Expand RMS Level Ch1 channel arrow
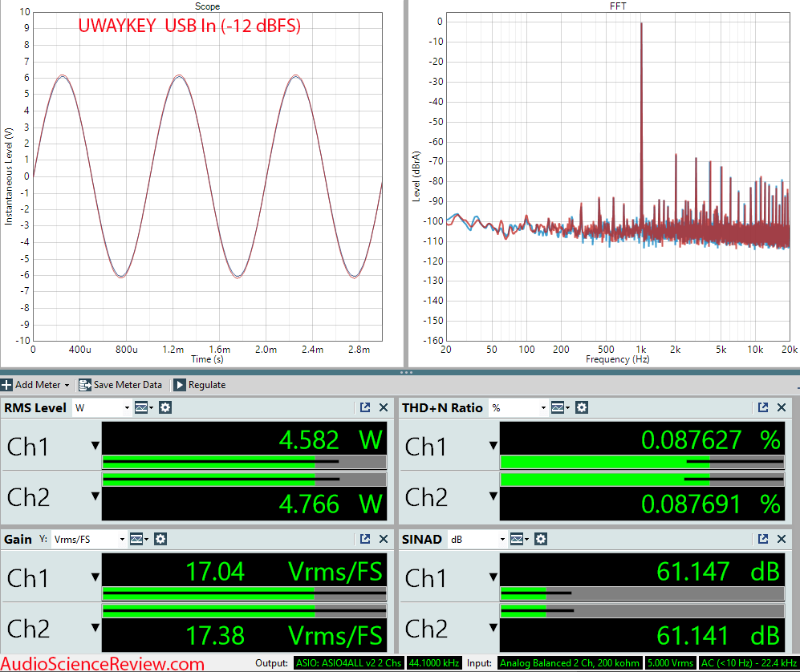This screenshot has height=672, width=800. click(x=95, y=446)
